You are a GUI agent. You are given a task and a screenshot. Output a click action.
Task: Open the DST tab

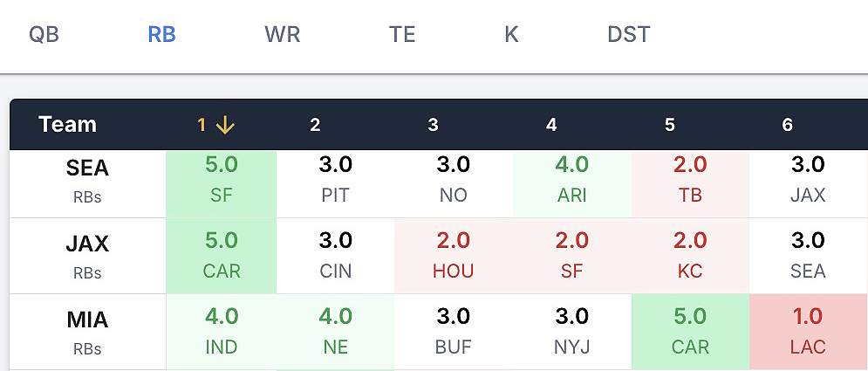pos(628,35)
